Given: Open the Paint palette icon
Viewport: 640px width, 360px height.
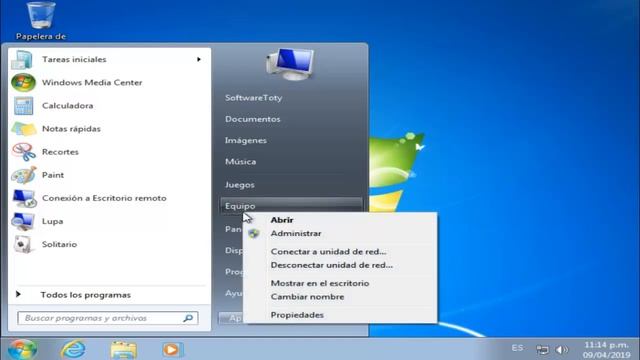Looking at the screenshot, I should [x=24, y=175].
